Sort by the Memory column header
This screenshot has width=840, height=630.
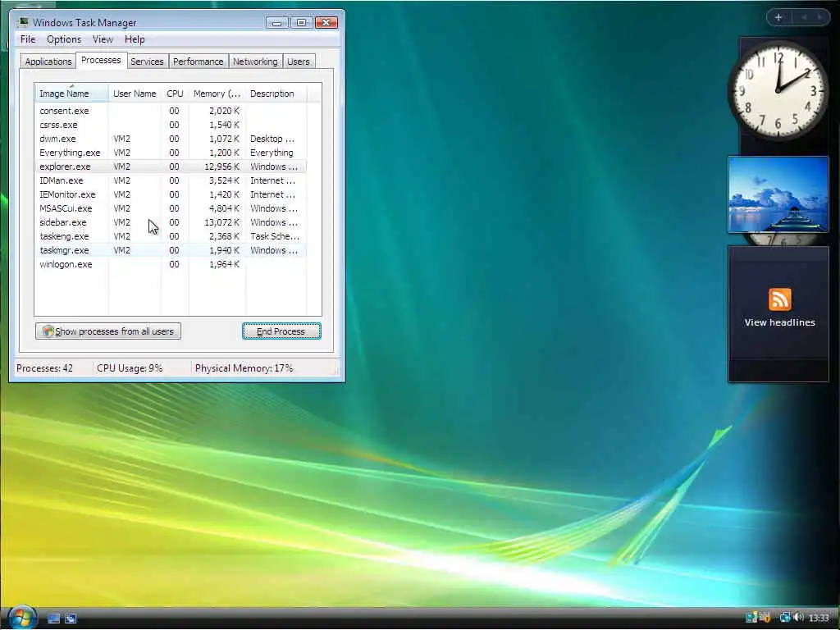click(217, 94)
